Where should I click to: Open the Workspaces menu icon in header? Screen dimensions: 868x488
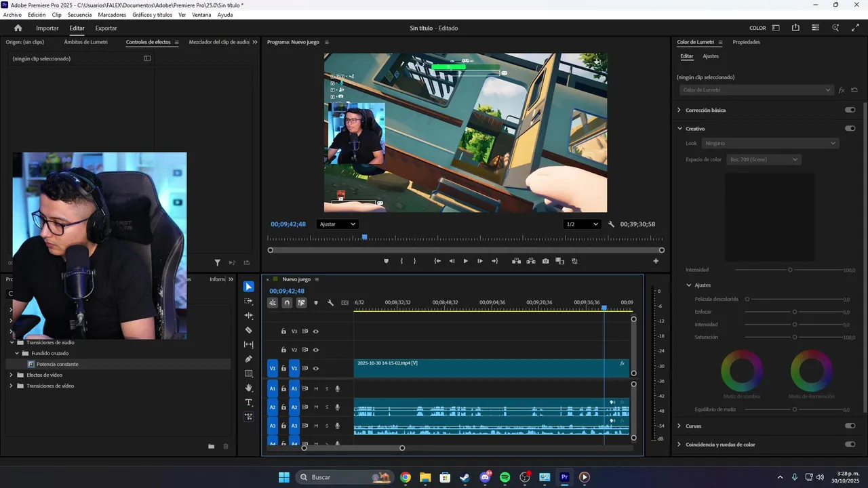[776, 28]
